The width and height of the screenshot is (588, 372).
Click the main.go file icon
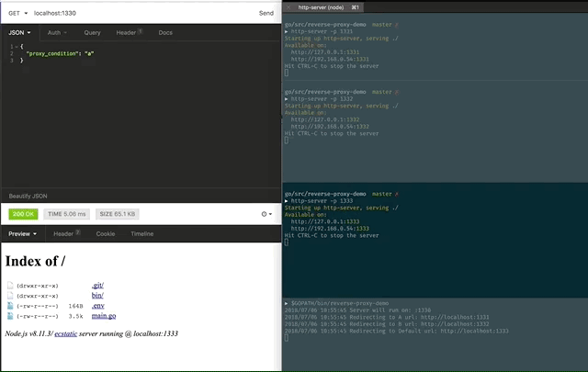click(x=10, y=316)
